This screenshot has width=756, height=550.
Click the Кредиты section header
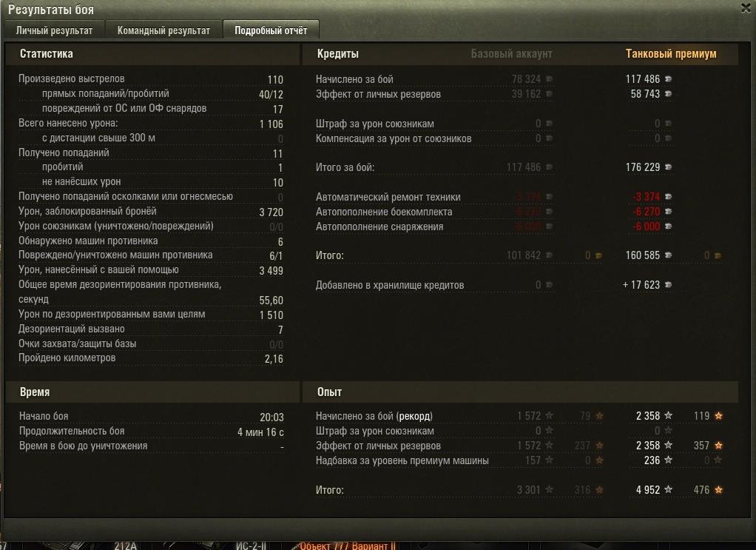coord(337,53)
